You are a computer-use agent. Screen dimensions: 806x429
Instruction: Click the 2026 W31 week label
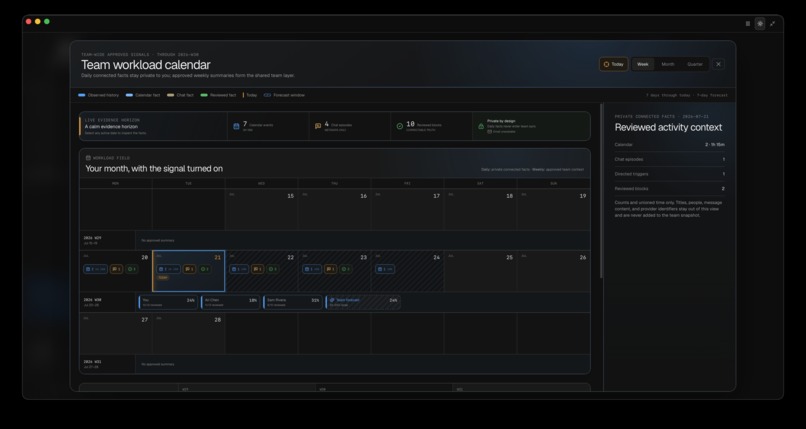(93, 362)
